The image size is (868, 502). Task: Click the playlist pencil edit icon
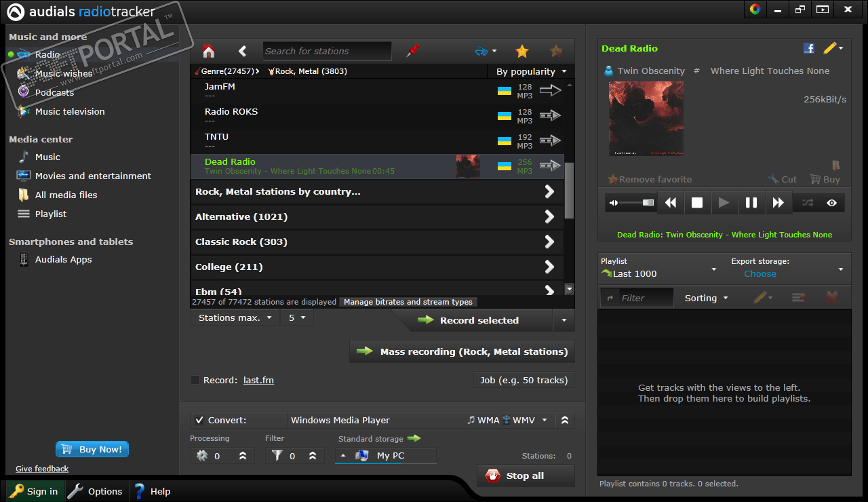point(762,298)
